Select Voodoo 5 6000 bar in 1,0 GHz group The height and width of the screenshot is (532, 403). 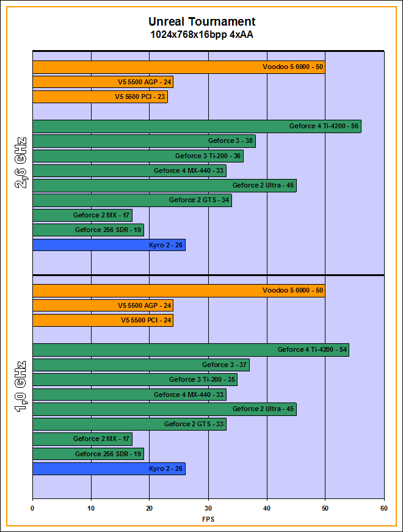click(178, 290)
